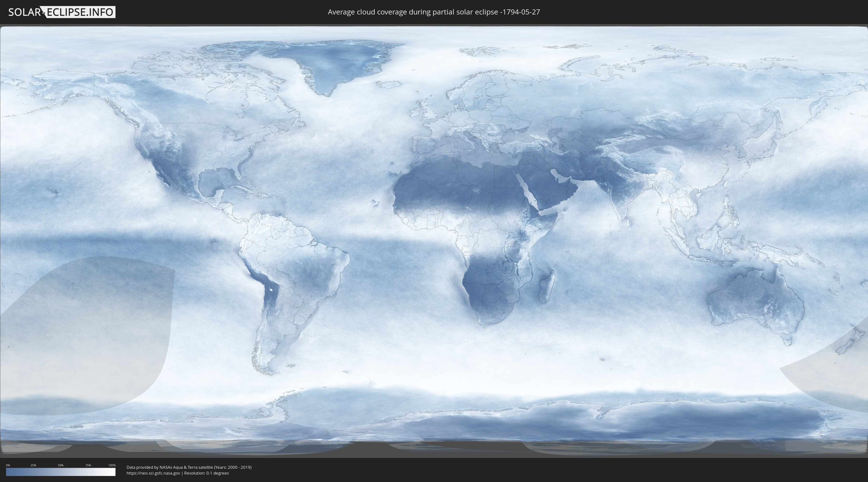Click the cloud coverage map title
Viewport: 868px width, 482px height.
tap(434, 12)
